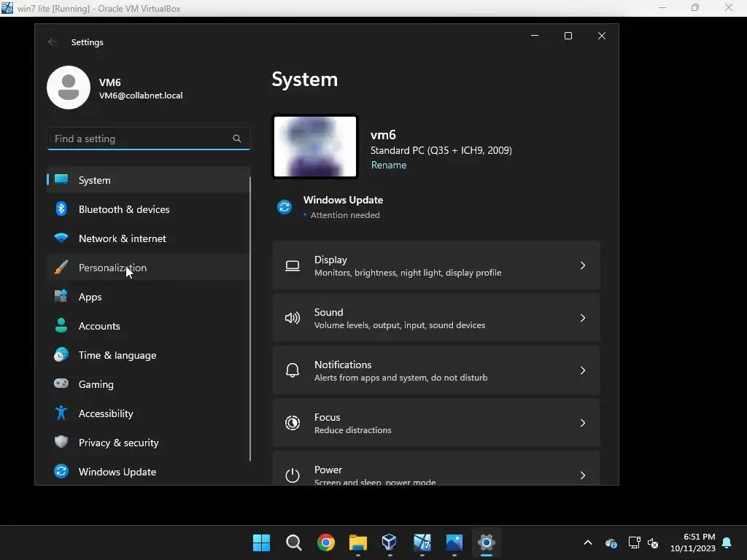Open the Start menu on taskbar

[x=262, y=542]
